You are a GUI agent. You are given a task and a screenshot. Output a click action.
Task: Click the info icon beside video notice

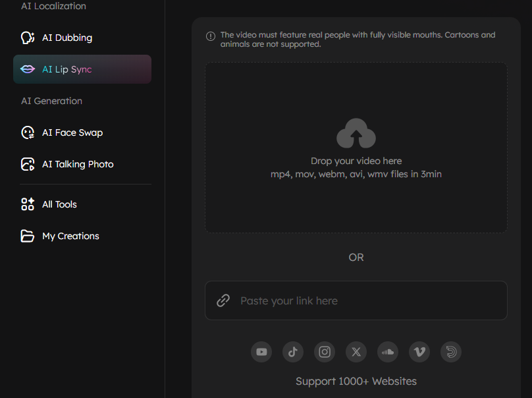tap(211, 36)
